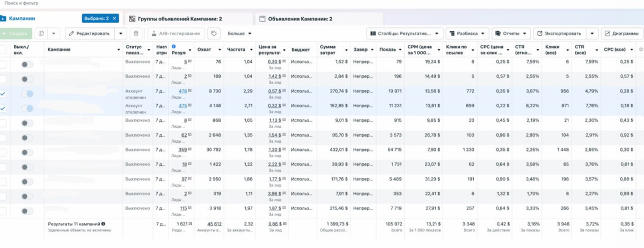
Task: Toggle switch for campaign with reach 8 730
Action: click(x=27, y=93)
